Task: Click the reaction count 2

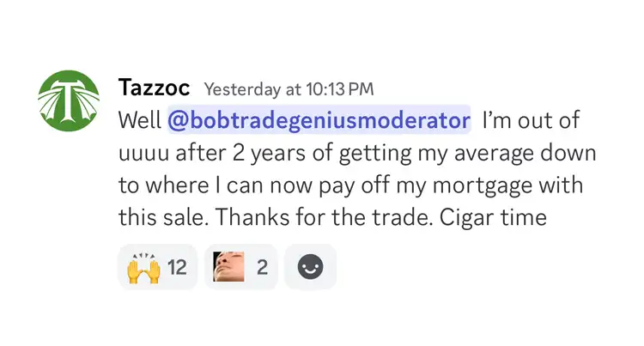Action: point(262,267)
